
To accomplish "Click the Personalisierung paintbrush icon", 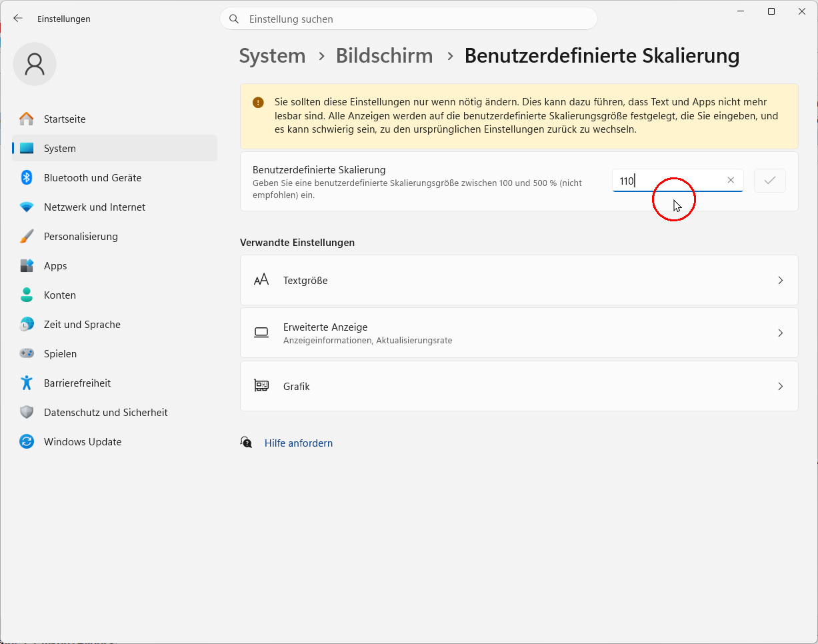I will (x=27, y=237).
